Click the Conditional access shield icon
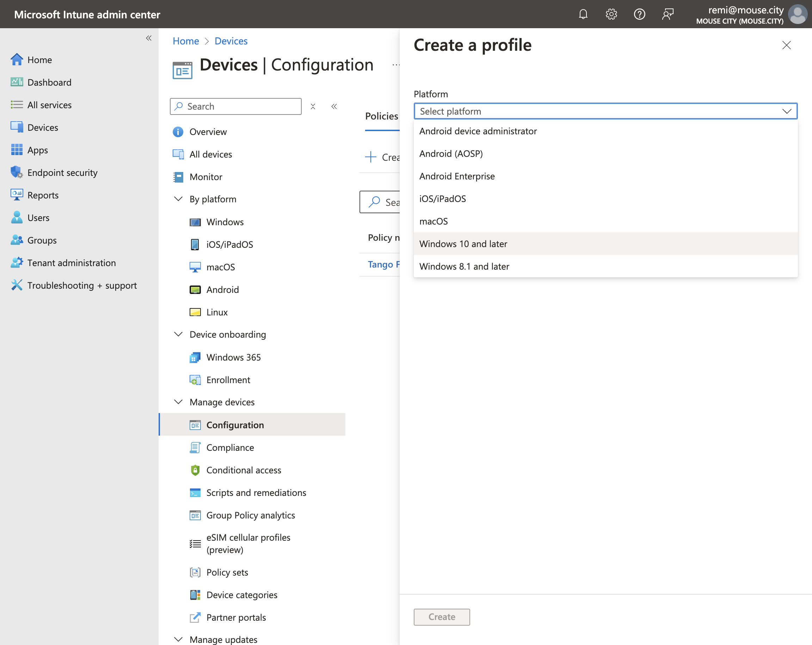 click(x=195, y=470)
